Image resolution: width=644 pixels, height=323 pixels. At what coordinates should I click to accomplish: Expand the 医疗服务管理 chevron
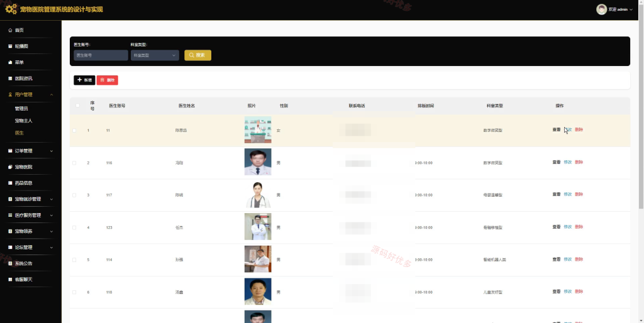click(x=52, y=215)
